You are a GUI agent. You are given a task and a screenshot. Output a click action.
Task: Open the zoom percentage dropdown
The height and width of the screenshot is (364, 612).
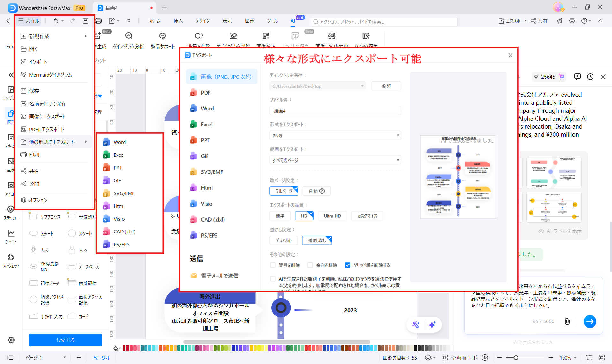(x=568, y=358)
